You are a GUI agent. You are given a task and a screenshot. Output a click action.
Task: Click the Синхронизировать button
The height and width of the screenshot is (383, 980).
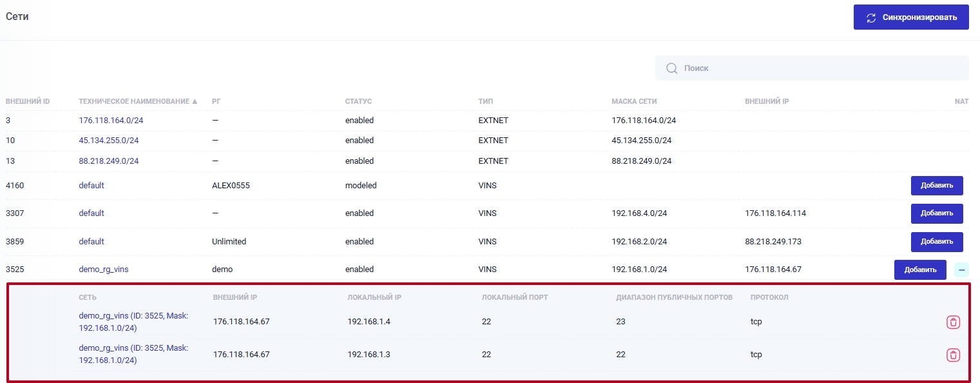[911, 17]
